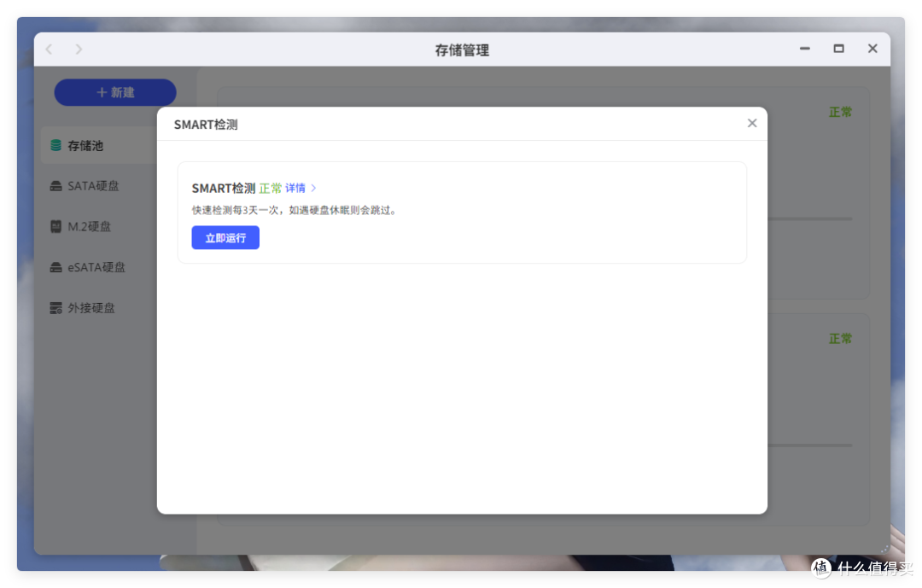Open the 详情 link for SMART results
The image size is (922, 588).
[295, 188]
